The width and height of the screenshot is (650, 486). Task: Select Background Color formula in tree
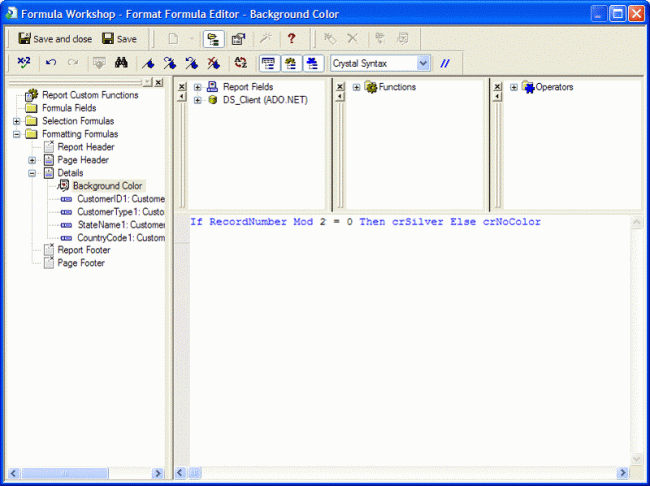click(x=108, y=186)
